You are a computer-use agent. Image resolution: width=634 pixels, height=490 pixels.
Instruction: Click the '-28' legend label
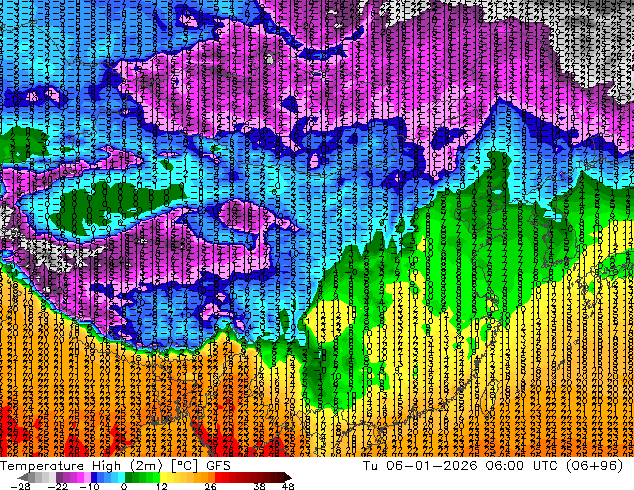pyautogui.click(x=21, y=486)
